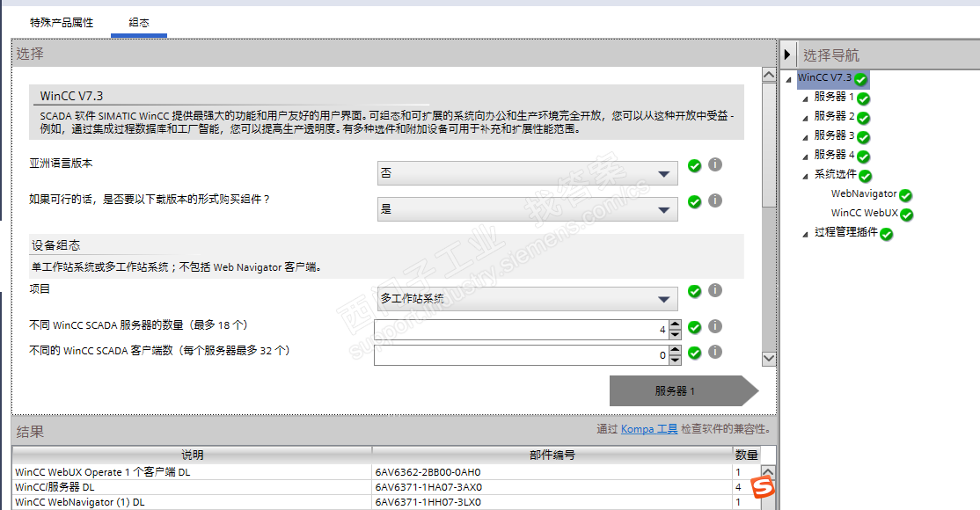Open info icon for 亚洲语言版本
This screenshot has height=510, width=980.
[715, 164]
